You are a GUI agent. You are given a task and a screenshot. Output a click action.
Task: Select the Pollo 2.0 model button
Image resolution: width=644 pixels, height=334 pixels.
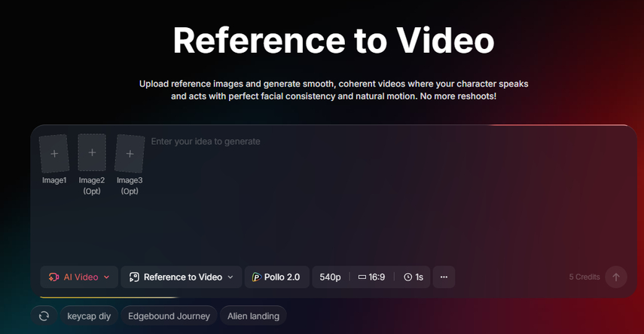[277, 277]
